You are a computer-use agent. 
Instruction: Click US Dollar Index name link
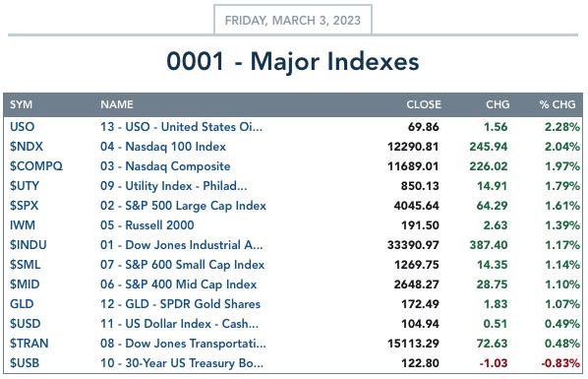pos(179,324)
